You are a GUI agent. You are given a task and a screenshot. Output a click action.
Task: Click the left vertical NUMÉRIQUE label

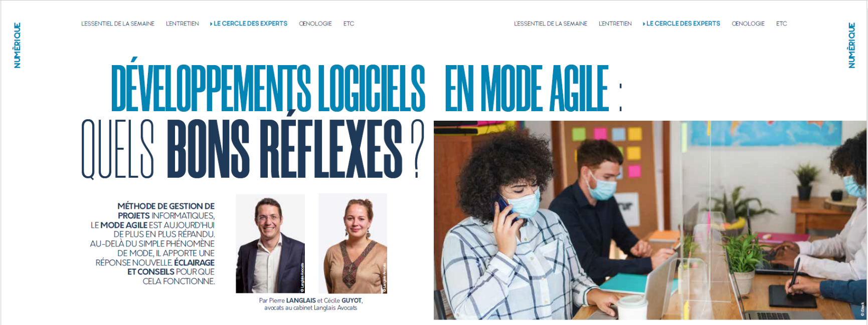pos(17,46)
